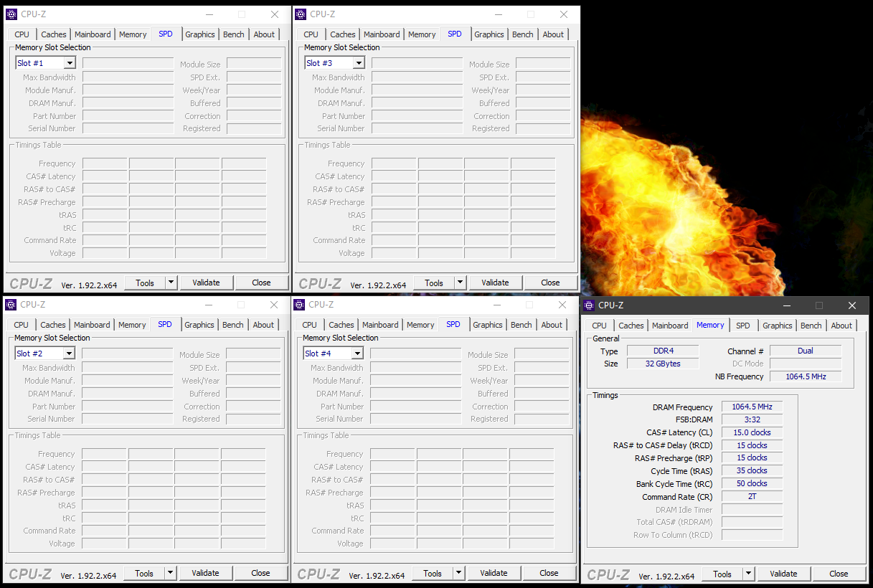The height and width of the screenshot is (588, 873).
Task: Click FSB:DRAM value 3:32
Action: [x=752, y=420]
